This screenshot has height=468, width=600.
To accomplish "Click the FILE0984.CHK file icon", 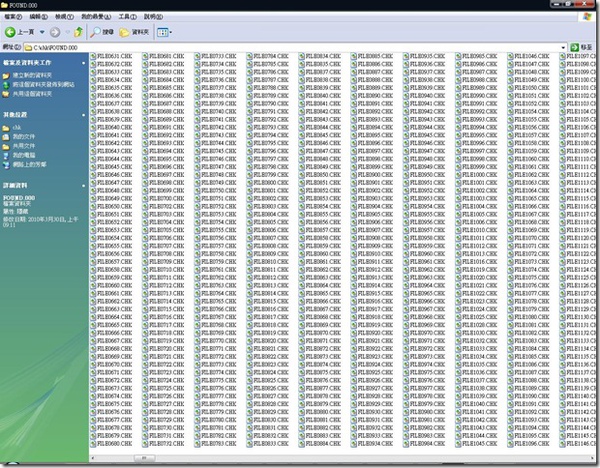I will 406,444.
